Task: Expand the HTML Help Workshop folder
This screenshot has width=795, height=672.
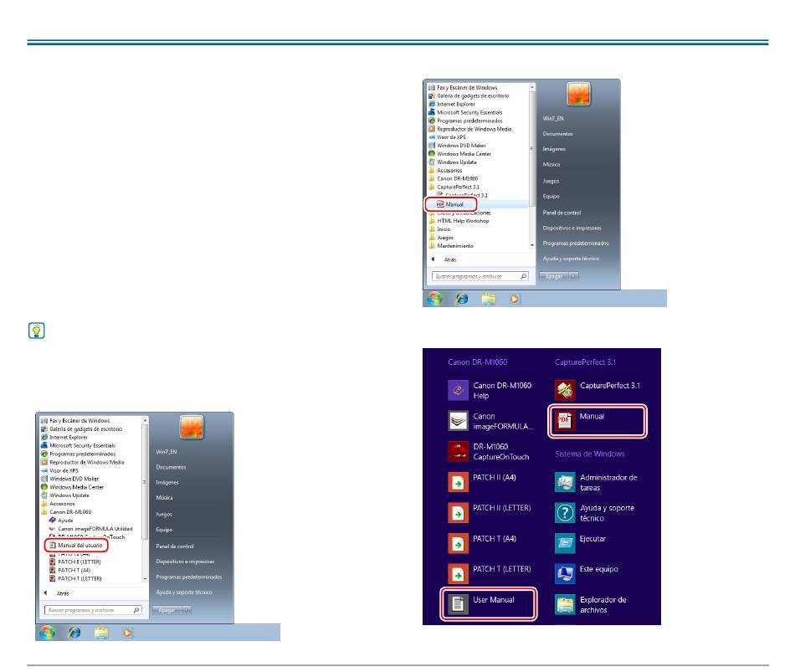Action: click(459, 221)
